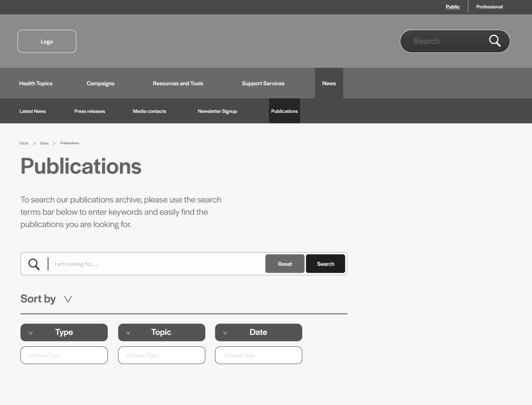The width and height of the screenshot is (532, 405).
Task: Switch to Public audience view
Action: [x=452, y=6]
